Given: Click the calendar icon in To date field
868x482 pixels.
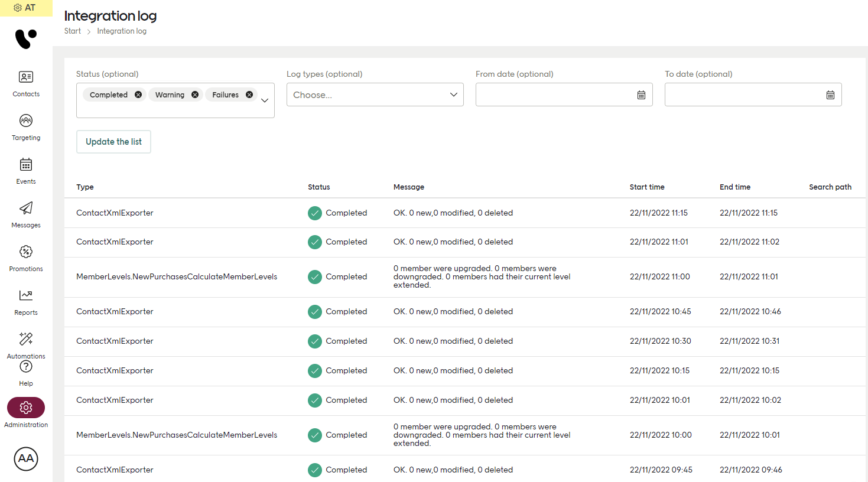Looking at the screenshot, I should click(x=830, y=95).
